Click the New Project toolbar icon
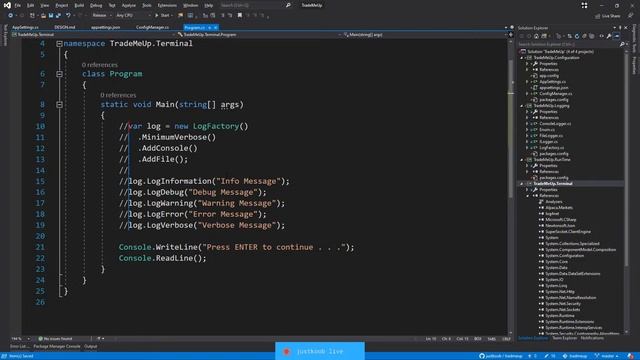The height and width of the screenshot is (360, 640). [33, 16]
